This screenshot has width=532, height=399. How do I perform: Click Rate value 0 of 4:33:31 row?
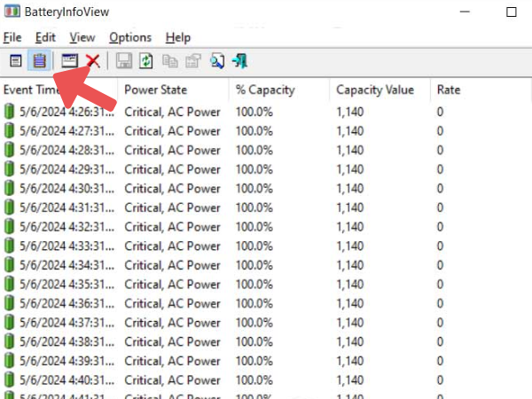(x=440, y=246)
